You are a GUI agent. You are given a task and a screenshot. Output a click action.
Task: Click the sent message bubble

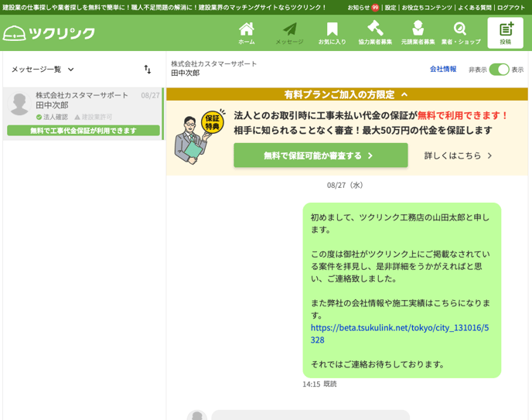[x=402, y=290]
